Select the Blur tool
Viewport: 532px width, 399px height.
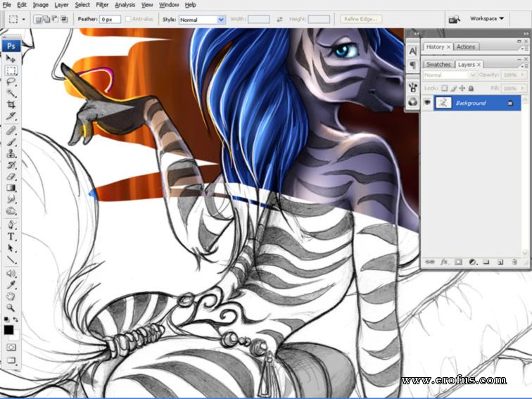(x=11, y=199)
